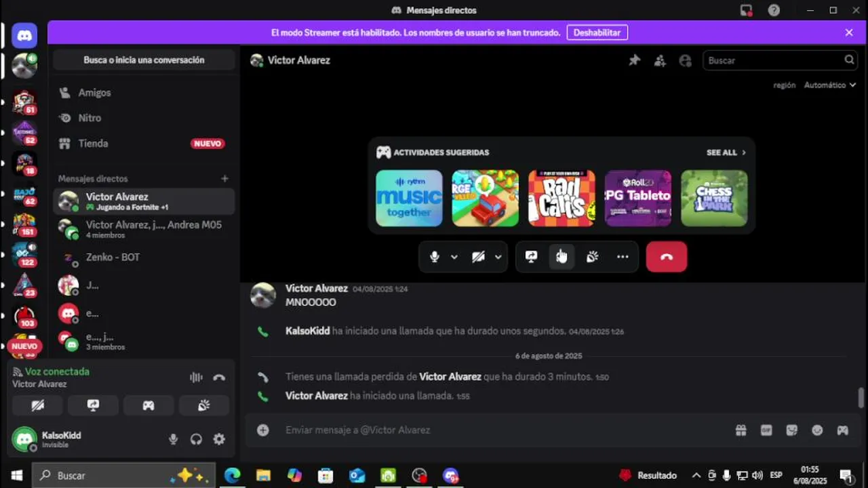
Task: Open the KalsoKidd profile avatar in user panel
Action: (24, 439)
